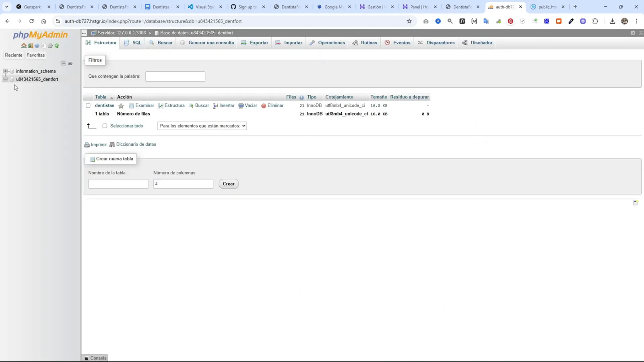Screen dimensions: 644x362
Task: Open the marked elements actions dropdown
Action: pos(201,126)
